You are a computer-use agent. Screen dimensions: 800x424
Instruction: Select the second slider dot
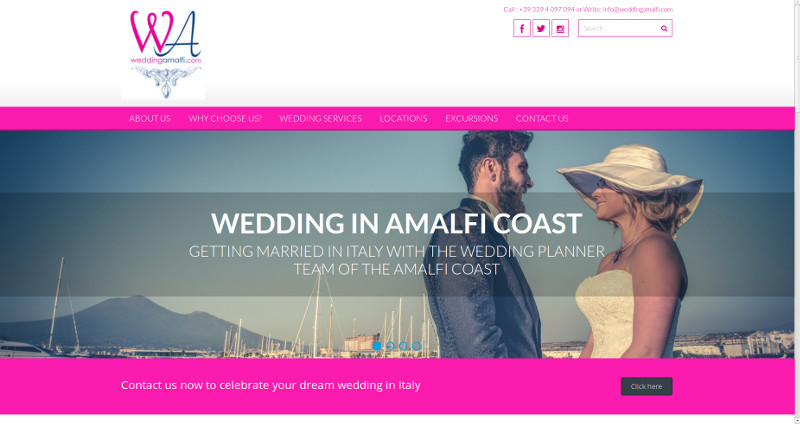[390, 346]
